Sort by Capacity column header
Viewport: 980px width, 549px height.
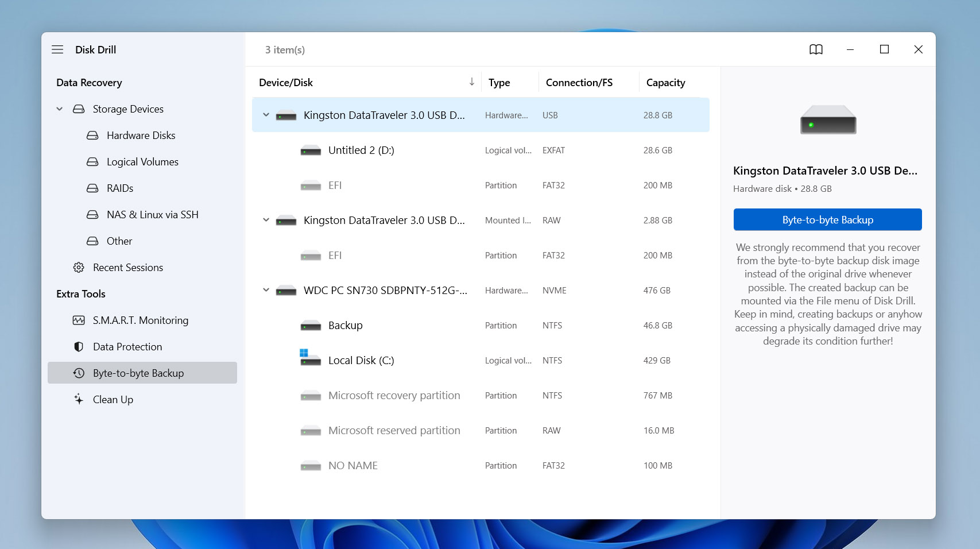[666, 83]
